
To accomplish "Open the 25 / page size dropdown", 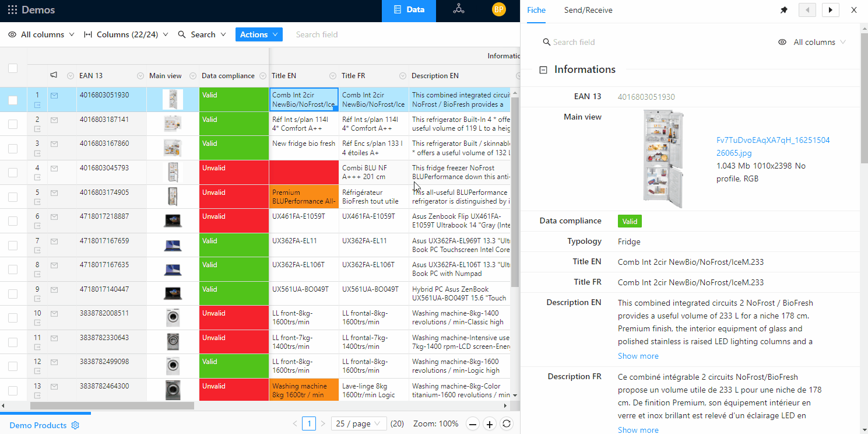I will coord(359,424).
